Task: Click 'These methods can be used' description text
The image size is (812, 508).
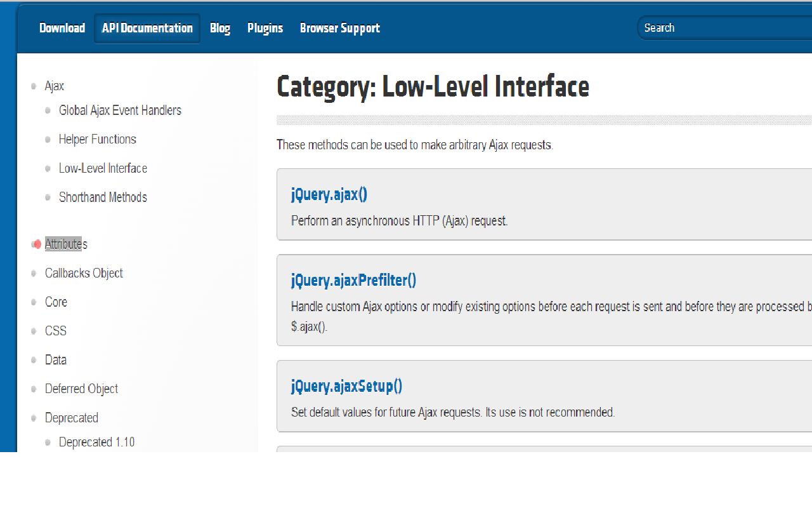Action: click(x=415, y=145)
